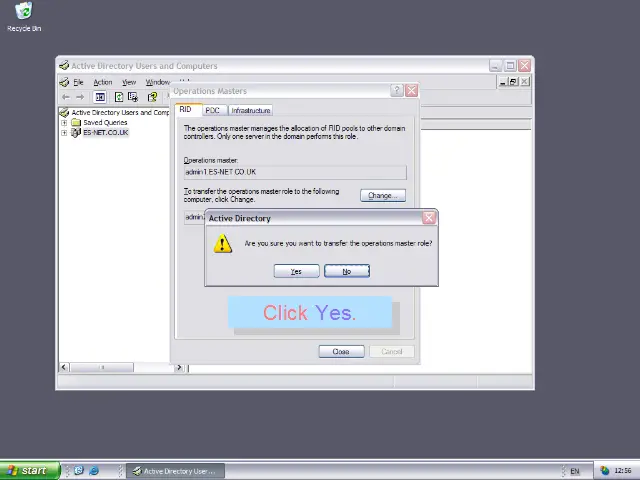Expand the Saved Queries node
The width and height of the screenshot is (640, 480).
point(64,122)
